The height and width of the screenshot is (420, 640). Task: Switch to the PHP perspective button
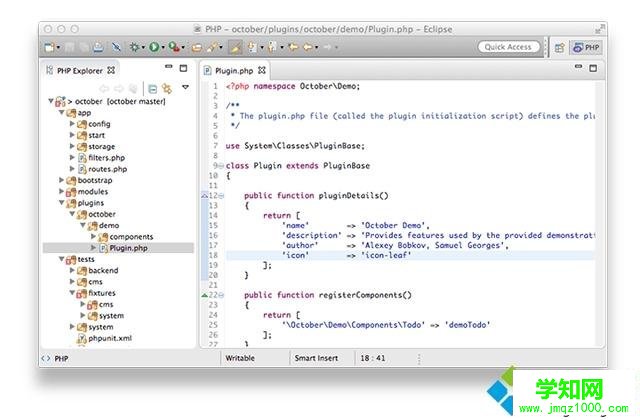[x=586, y=48]
